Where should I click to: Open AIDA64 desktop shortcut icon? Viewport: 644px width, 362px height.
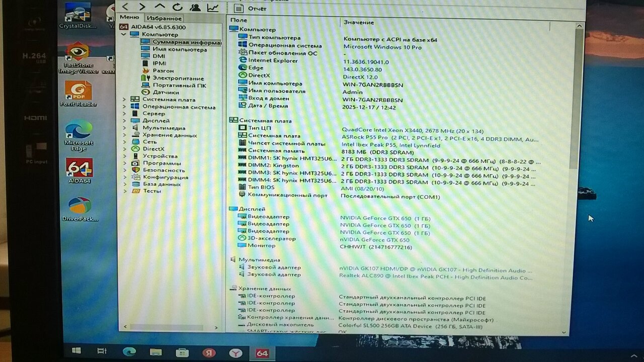(79, 171)
